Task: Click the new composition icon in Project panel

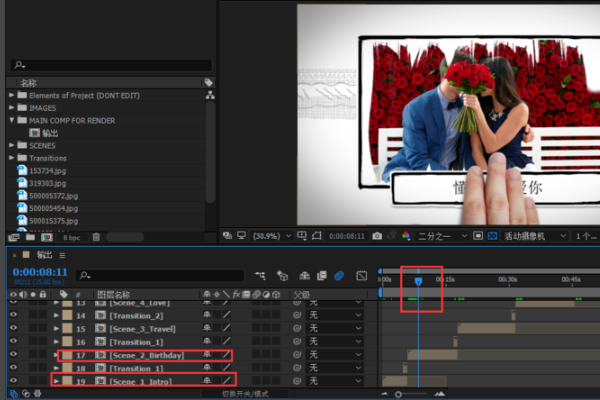Action: [x=47, y=237]
